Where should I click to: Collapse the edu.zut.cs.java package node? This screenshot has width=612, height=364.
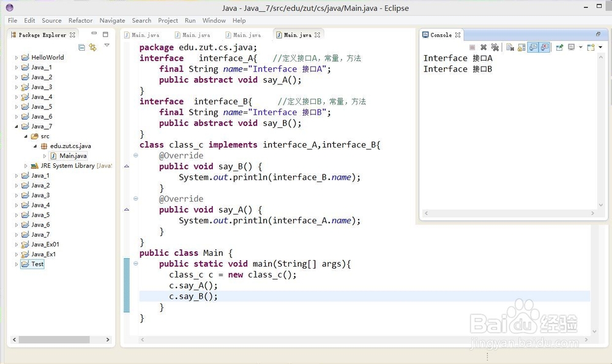35,146
